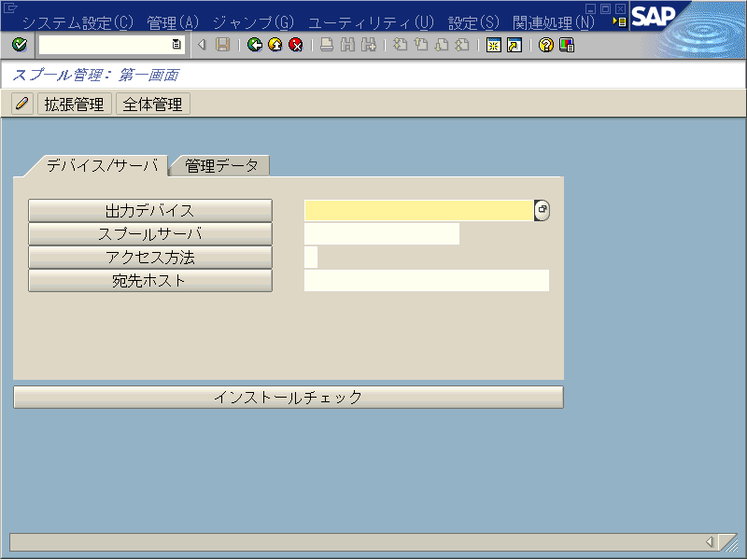The image size is (747, 560).
Task: Click the pencil Change mode icon
Action: point(21,104)
